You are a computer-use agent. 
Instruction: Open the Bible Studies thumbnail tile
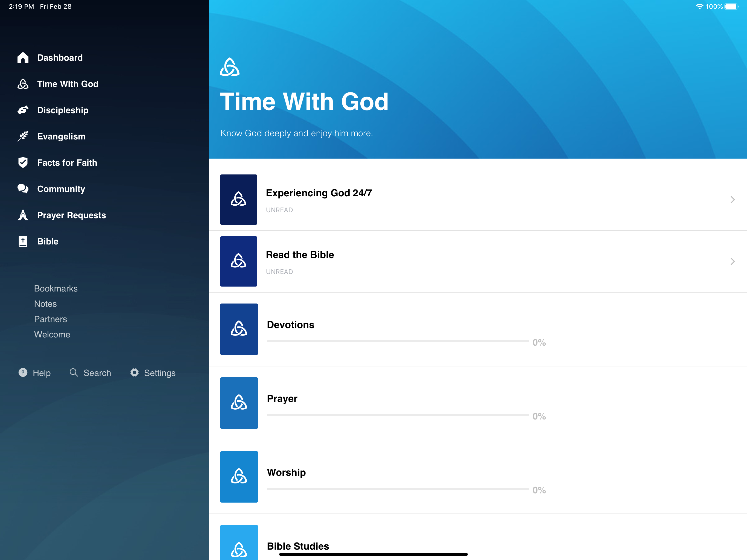pyautogui.click(x=239, y=542)
